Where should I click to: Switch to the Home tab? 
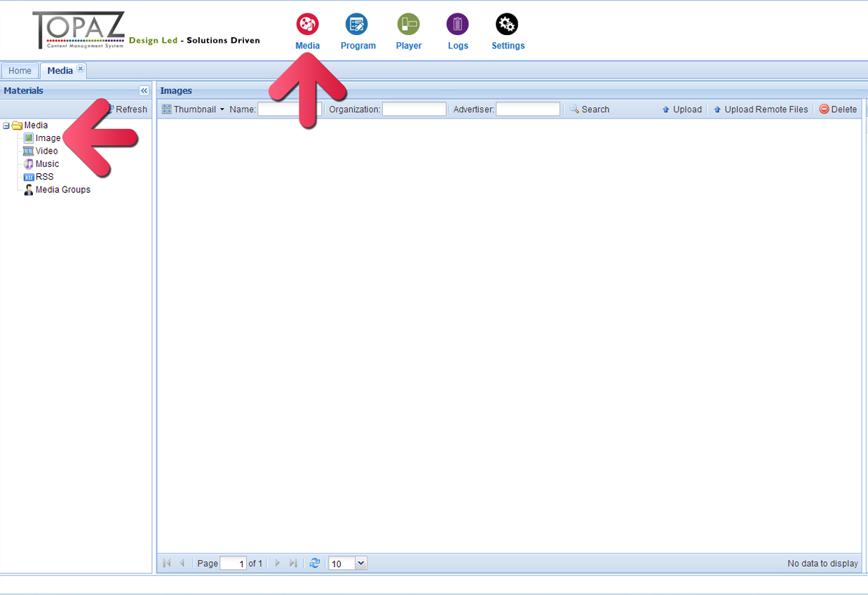pos(20,71)
